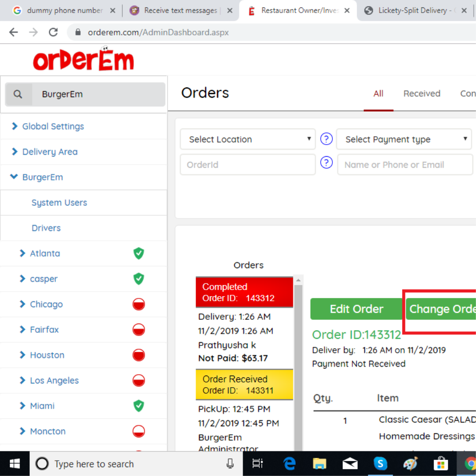476x476 pixels.
Task: Click the help icon next to OrderId field
Action: coord(327,163)
